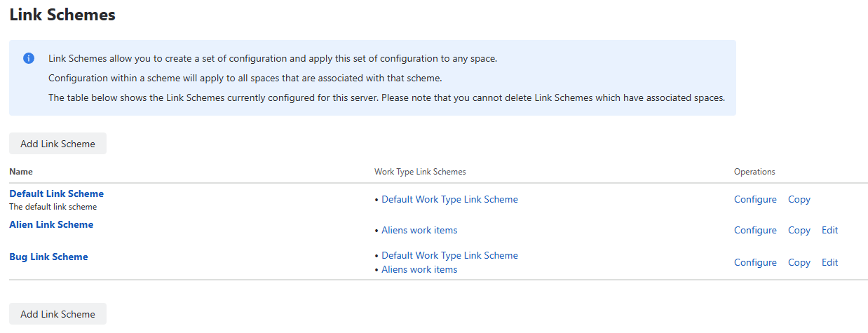Edit the Alien Link Scheme
868x333 pixels.
[x=830, y=230]
